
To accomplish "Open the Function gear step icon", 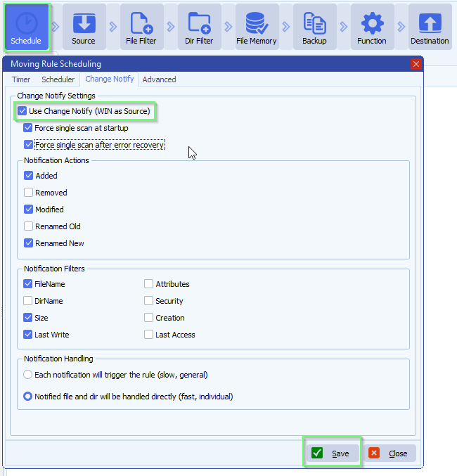I will click(373, 27).
